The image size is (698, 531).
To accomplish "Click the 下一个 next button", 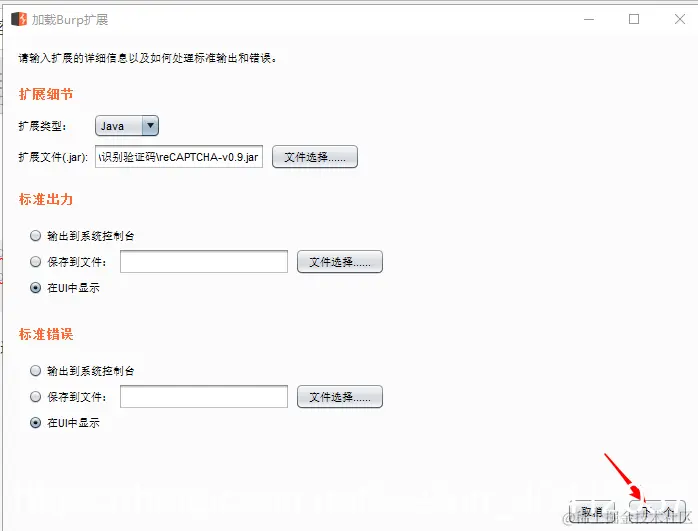I will 657,512.
